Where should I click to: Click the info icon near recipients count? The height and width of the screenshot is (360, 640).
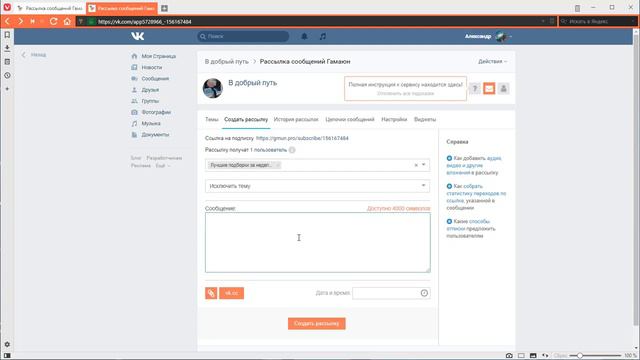292,150
